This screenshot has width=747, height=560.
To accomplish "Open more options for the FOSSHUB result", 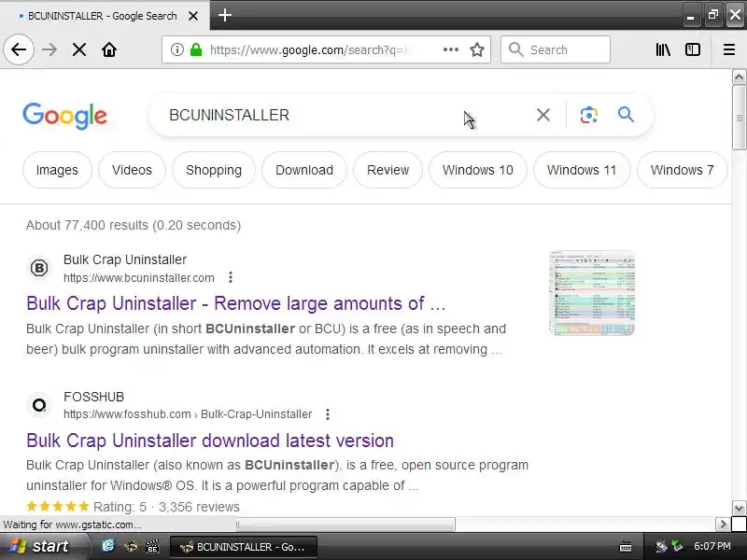I will tap(328, 414).
